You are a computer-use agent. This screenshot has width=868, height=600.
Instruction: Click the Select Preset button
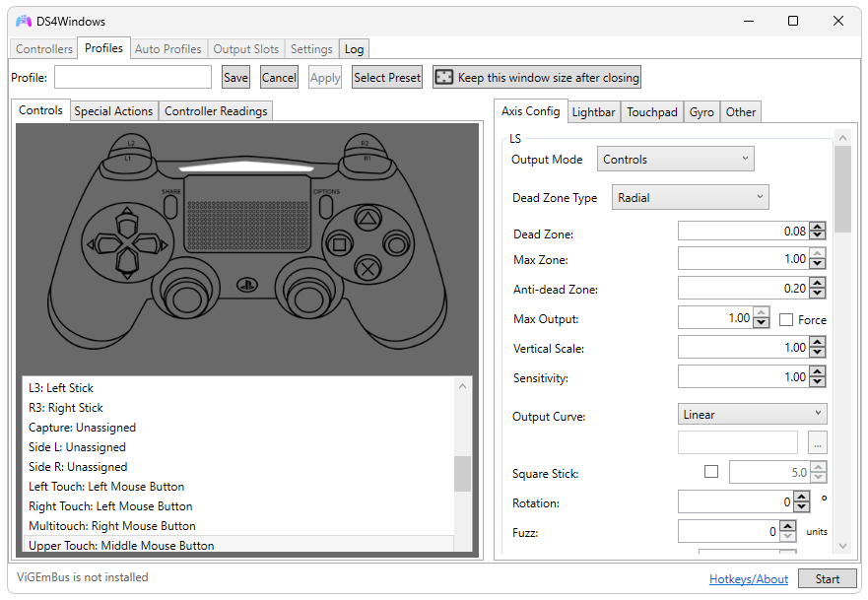[387, 77]
